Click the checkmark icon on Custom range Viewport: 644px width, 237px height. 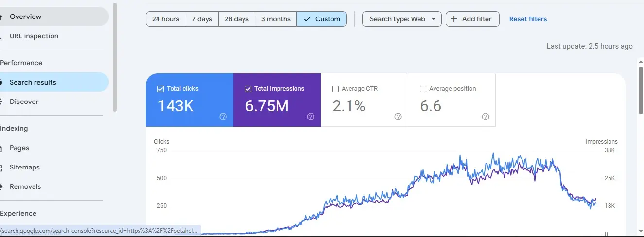pos(307,19)
